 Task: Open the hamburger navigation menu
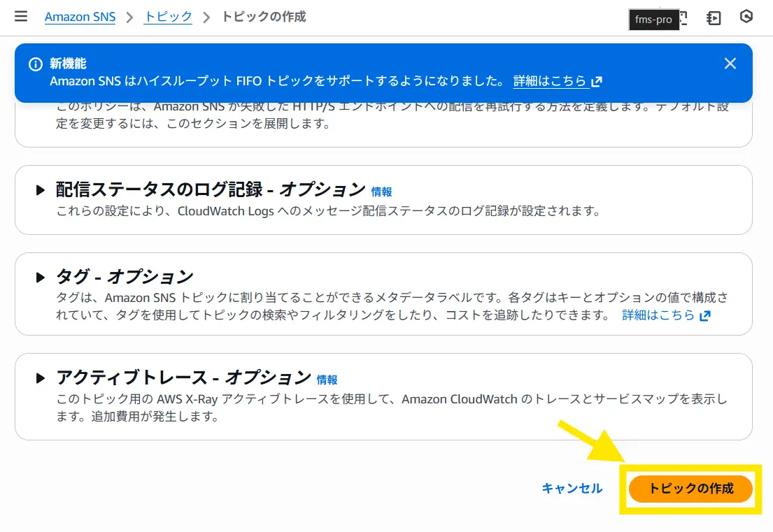[x=21, y=17]
